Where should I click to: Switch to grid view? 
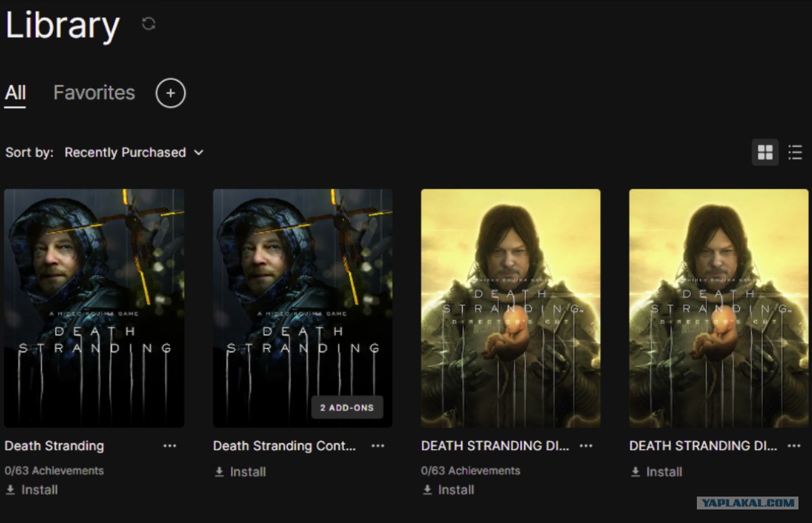[765, 152]
